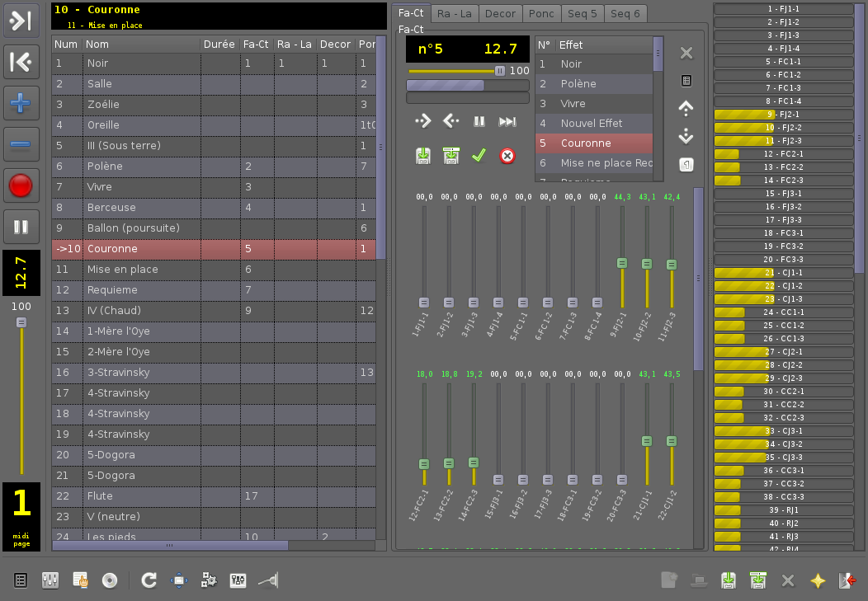Switch to the Ra - La tab

coord(454,13)
